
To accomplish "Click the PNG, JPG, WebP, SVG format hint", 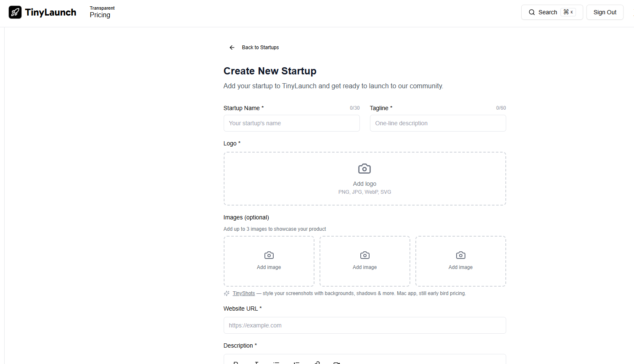I will 365,192.
